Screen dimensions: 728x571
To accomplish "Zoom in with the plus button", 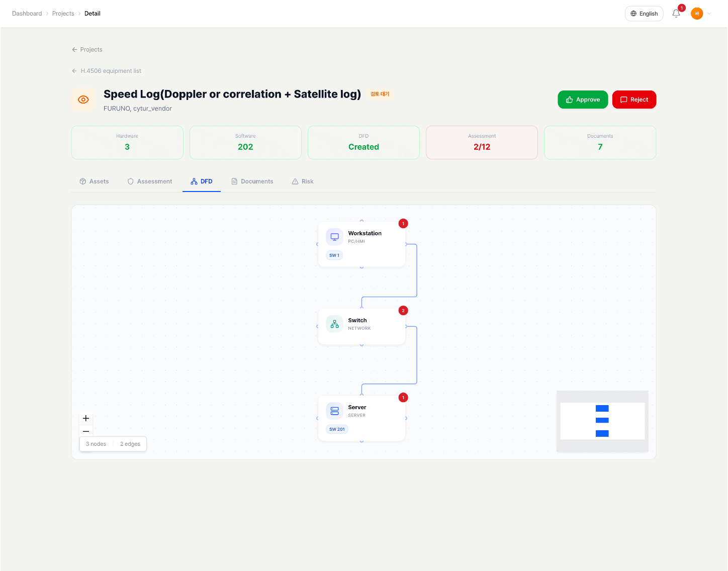I will coord(86,418).
